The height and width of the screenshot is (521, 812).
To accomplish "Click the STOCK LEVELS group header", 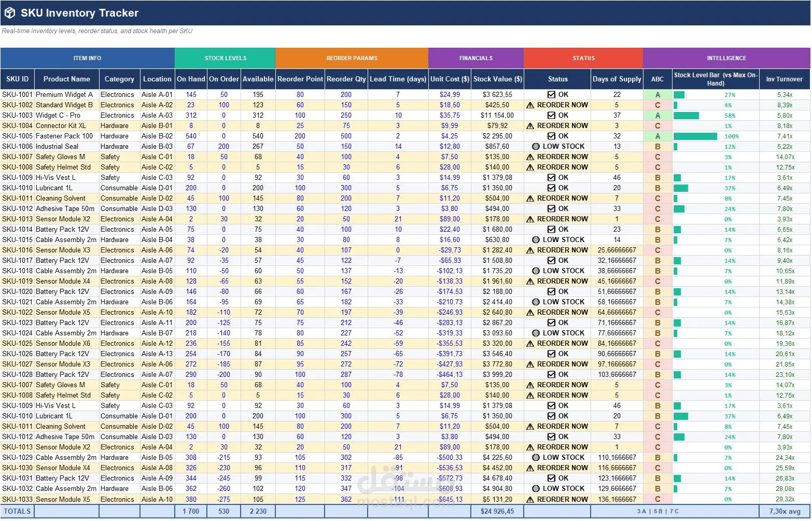I will 226,58.
